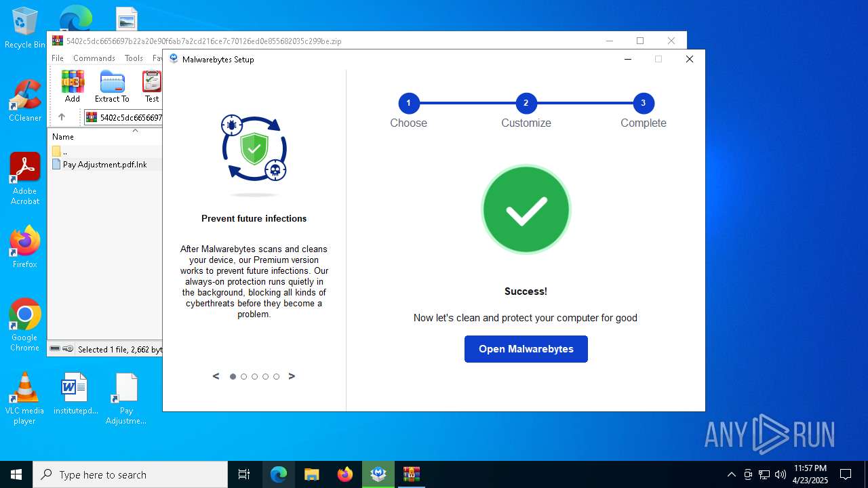Image resolution: width=868 pixels, height=488 pixels.
Task: Select institutepd Word document on desktop
Action: click(x=75, y=393)
